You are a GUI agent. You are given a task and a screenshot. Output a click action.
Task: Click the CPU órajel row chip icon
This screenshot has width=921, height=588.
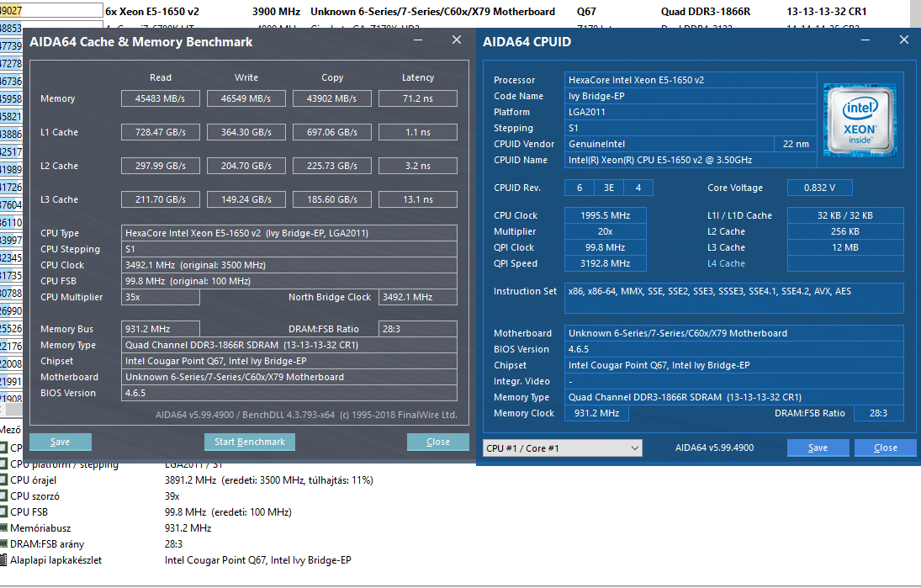pyautogui.click(x=3, y=480)
